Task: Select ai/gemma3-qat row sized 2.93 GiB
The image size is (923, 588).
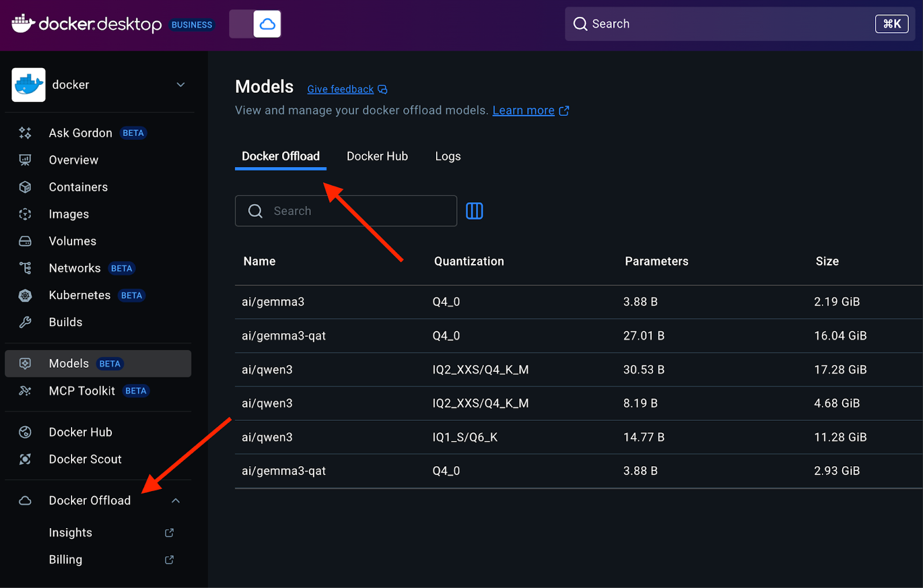Action: pos(579,471)
